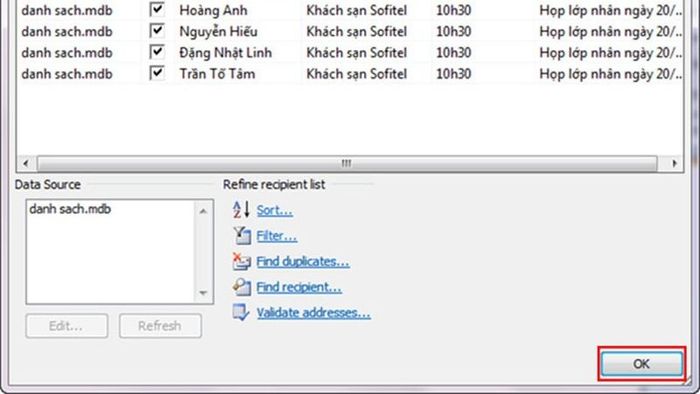The height and width of the screenshot is (394, 700).
Task: Select the Hoàng Anh name cell
Action: (213, 10)
